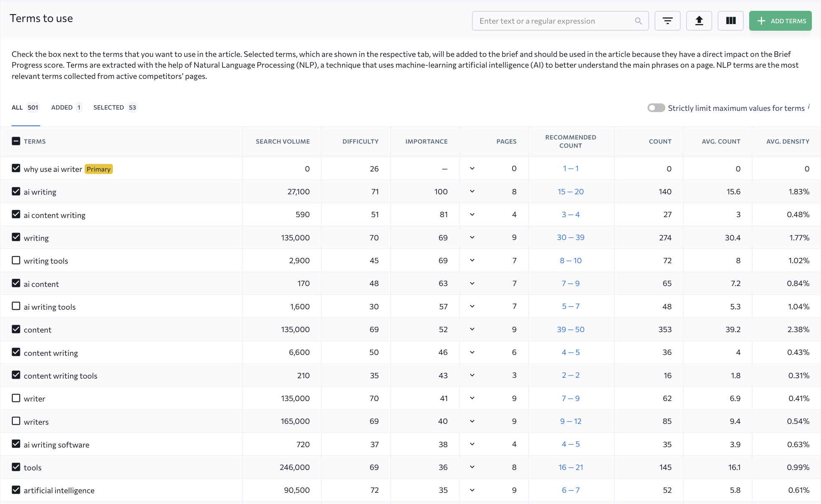Expand pages dropdown for 'writing' term

473,237
